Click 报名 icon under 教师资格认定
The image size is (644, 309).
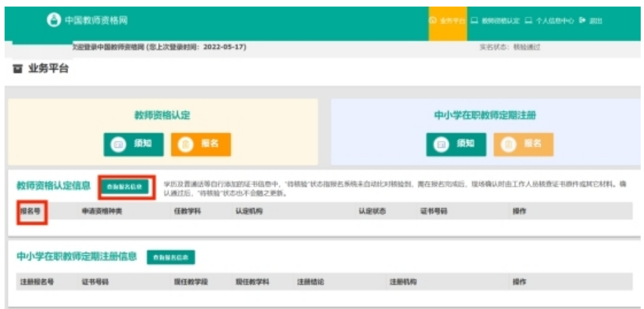186,145
